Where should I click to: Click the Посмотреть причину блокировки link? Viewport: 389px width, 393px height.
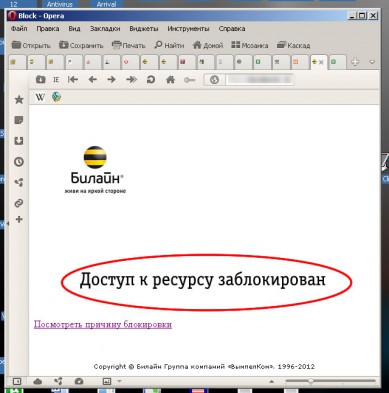coord(103,324)
